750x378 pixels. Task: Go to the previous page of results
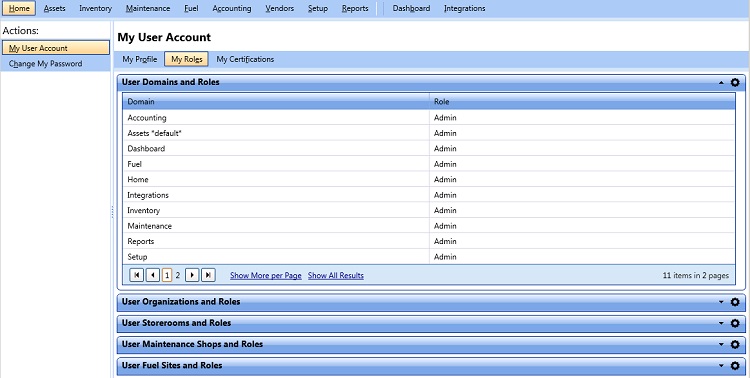click(x=153, y=275)
